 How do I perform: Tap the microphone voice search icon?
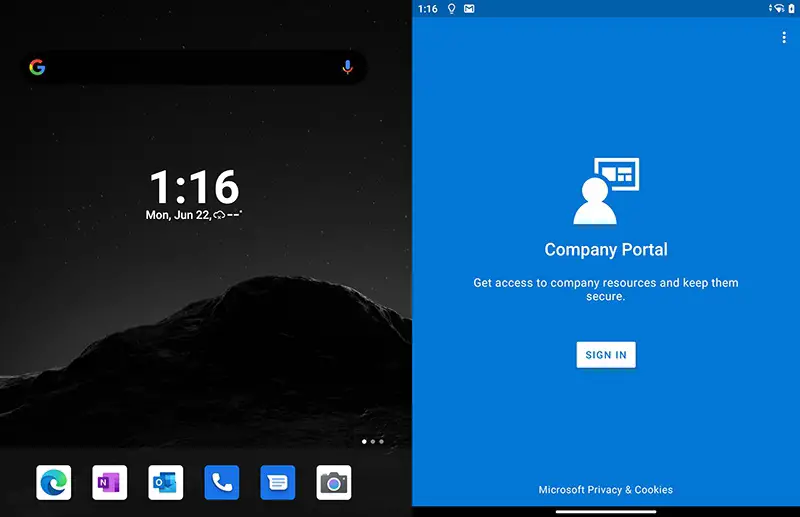(x=347, y=67)
